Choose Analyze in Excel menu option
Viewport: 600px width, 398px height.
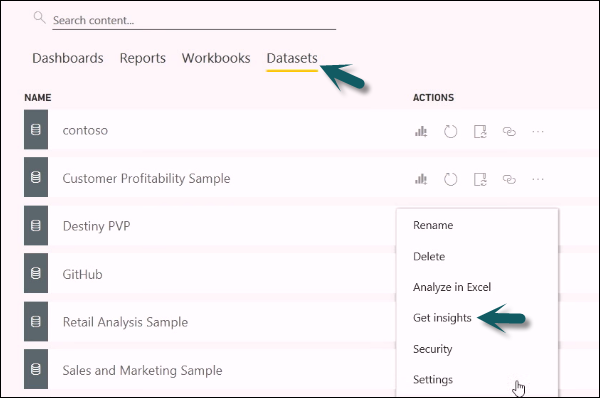(452, 287)
